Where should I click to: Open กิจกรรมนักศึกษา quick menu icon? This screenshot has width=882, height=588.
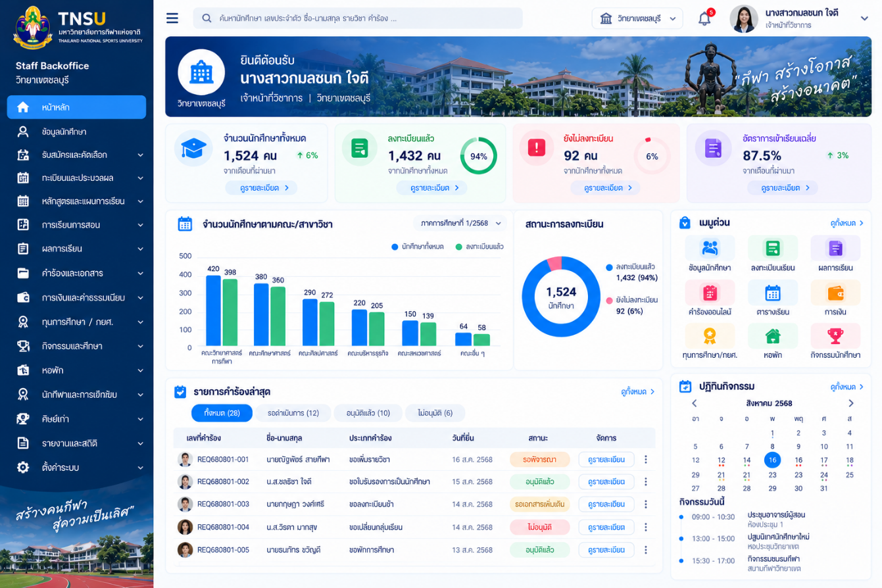[835, 335]
